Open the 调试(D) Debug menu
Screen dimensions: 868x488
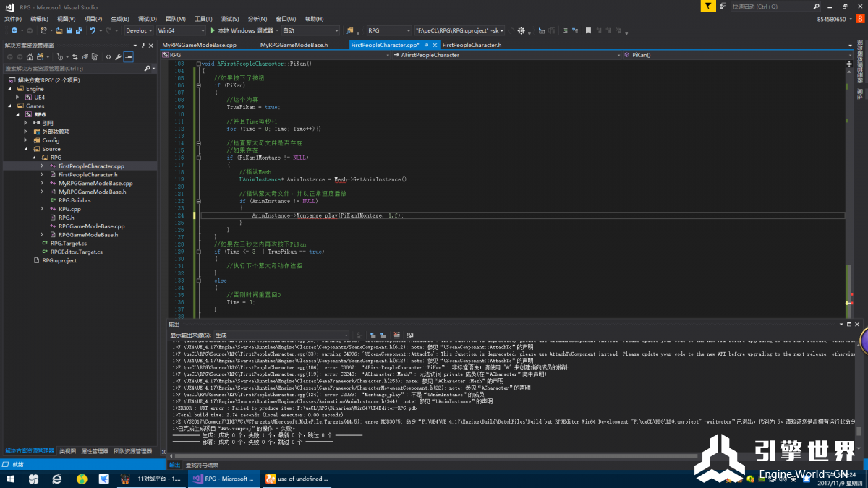pyautogui.click(x=147, y=19)
